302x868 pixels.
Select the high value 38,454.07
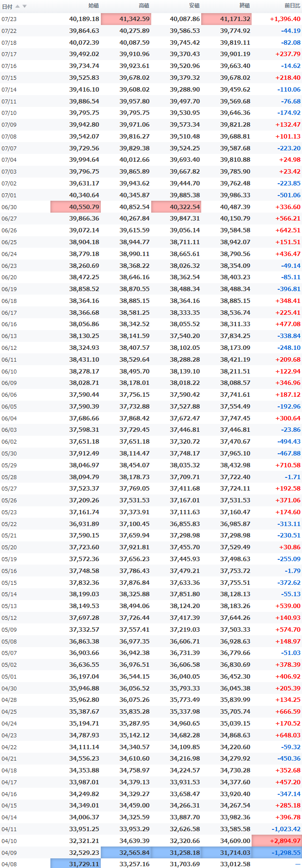coord(135,465)
